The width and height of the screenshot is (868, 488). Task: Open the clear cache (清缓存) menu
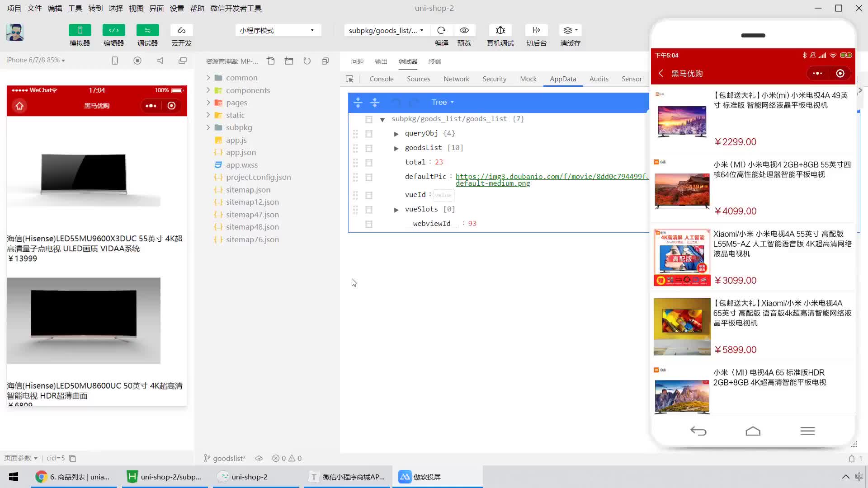[x=570, y=30]
